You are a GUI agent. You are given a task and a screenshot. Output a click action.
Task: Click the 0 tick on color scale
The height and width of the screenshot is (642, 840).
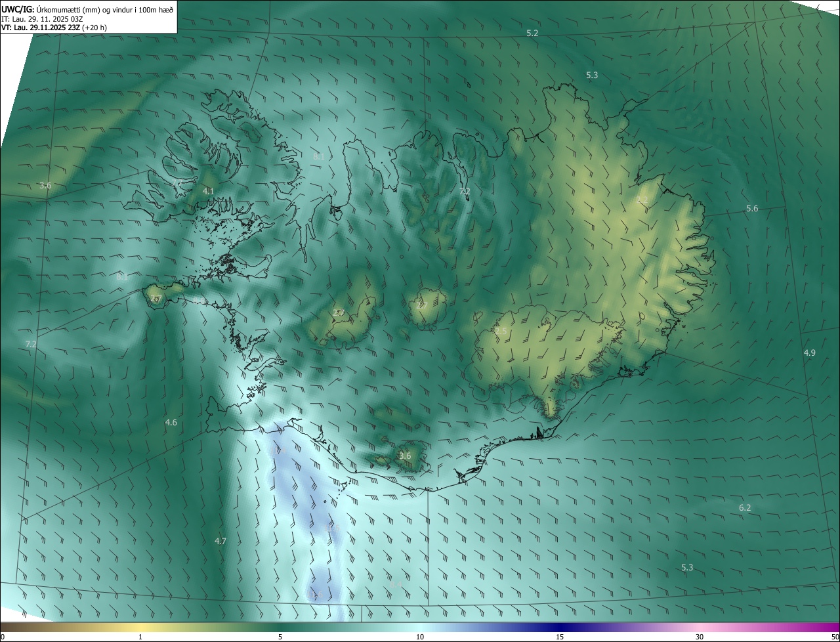pyautogui.click(x=3, y=637)
